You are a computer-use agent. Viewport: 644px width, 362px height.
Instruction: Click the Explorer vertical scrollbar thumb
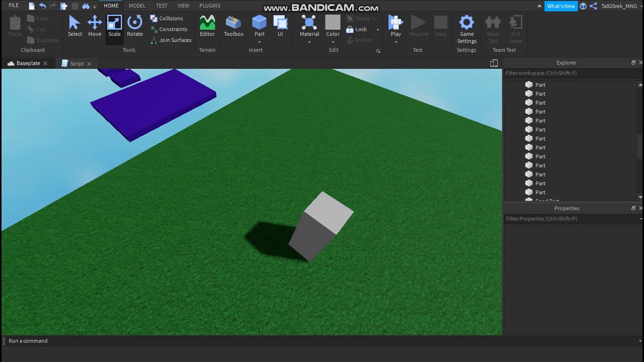click(640, 147)
